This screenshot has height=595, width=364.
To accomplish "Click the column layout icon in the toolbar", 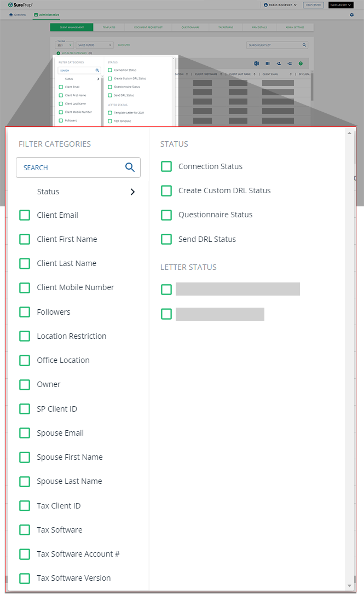I will click(x=268, y=63).
